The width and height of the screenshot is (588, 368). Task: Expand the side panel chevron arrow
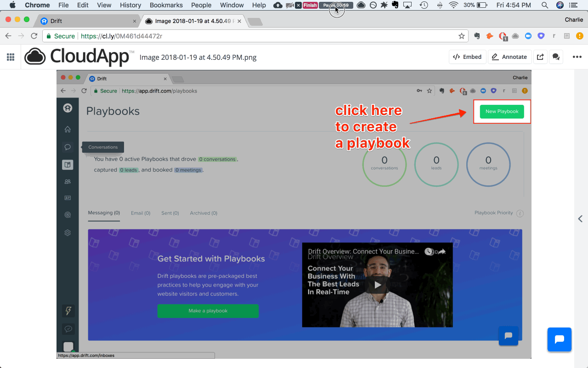pyautogui.click(x=581, y=219)
